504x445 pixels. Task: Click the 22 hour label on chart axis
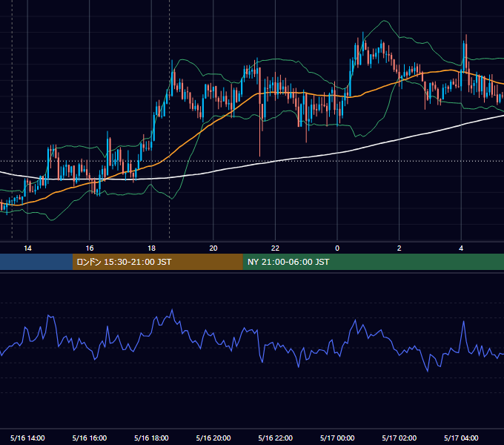pos(275,248)
